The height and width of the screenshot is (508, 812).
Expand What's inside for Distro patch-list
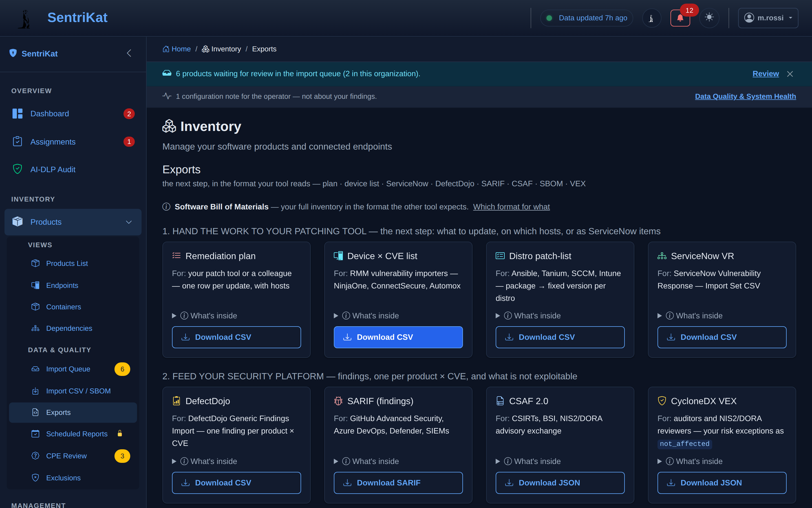point(528,316)
